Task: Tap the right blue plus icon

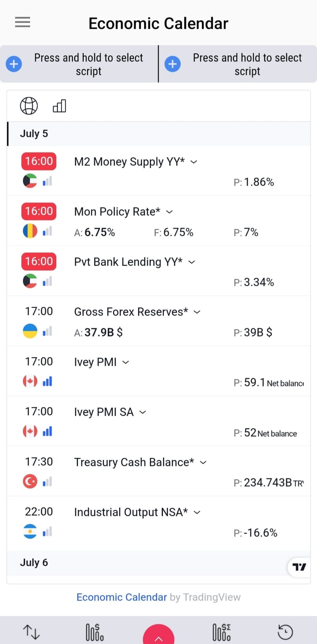Action: (173, 64)
